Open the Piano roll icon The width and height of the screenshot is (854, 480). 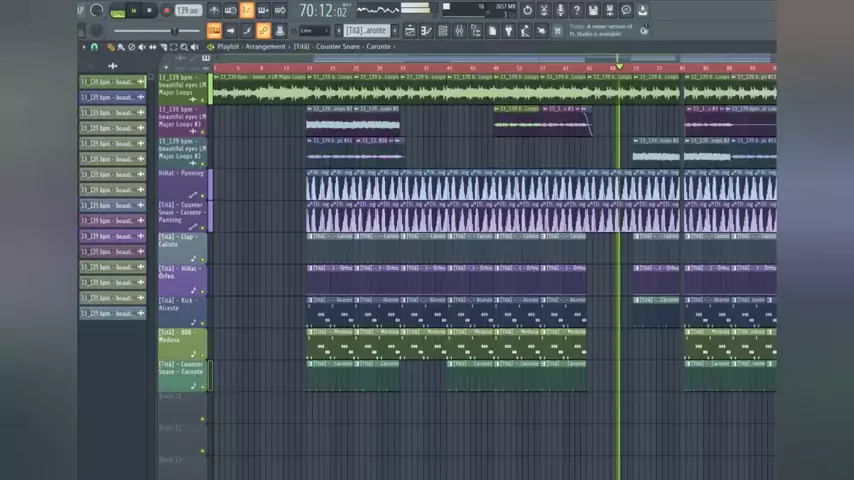pyautogui.click(x=426, y=31)
